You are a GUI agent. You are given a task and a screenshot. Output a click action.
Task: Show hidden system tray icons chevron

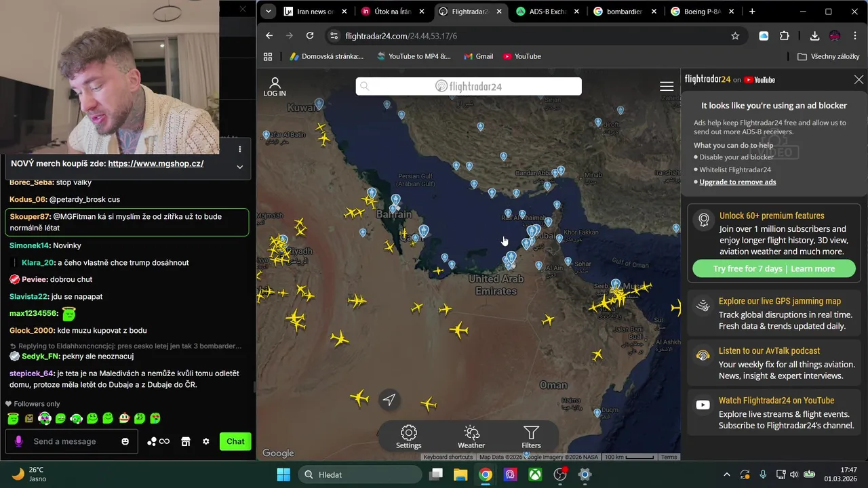(x=726, y=474)
